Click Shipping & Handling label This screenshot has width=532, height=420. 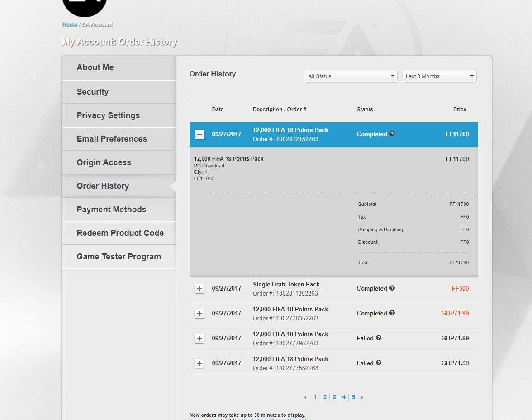[x=380, y=229]
